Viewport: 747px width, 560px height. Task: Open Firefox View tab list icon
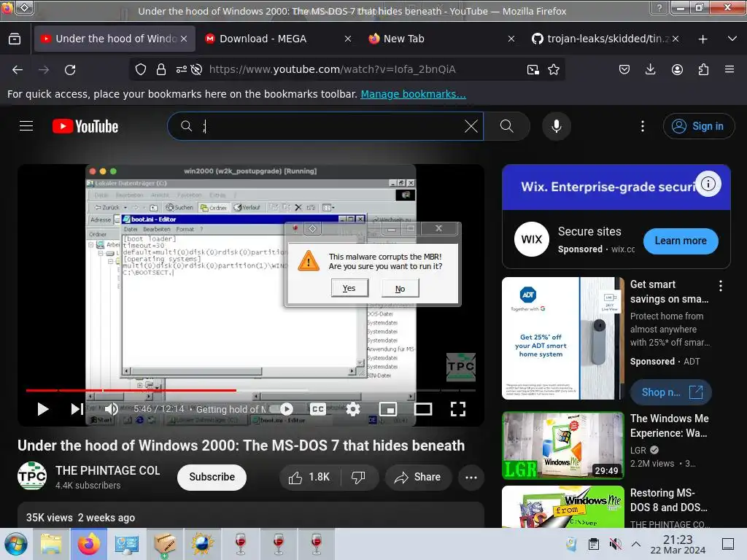15,39
